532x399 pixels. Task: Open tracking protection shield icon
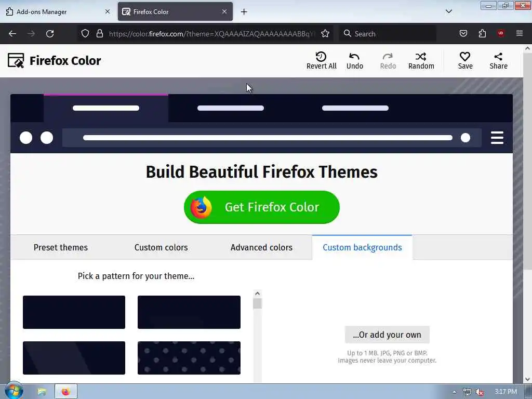click(85, 33)
